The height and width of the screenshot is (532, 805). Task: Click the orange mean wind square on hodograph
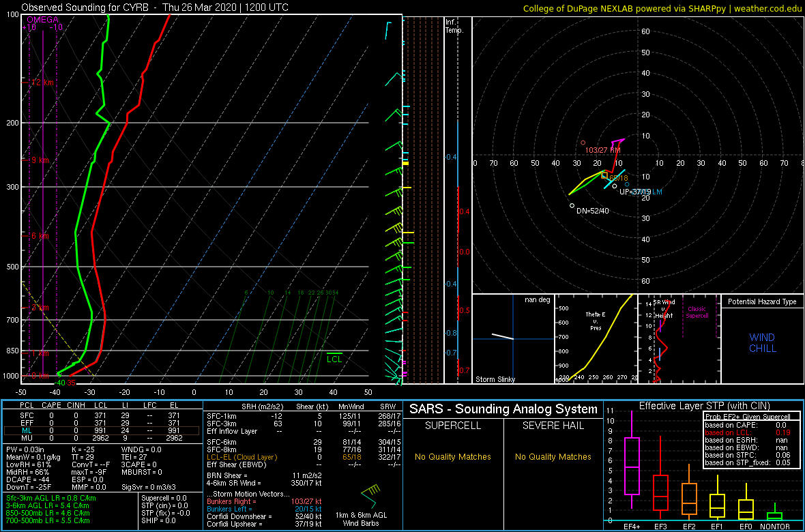tap(604, 175)
